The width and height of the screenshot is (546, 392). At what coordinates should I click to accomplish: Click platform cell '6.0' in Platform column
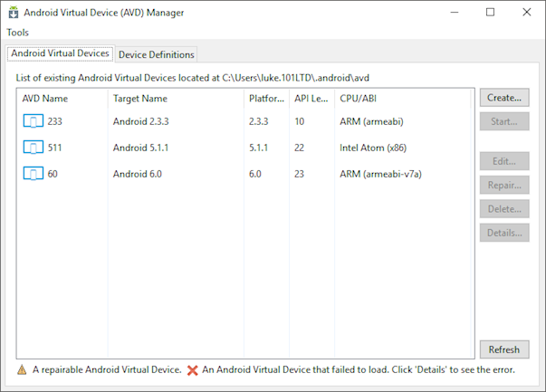[x=255, y=174]
